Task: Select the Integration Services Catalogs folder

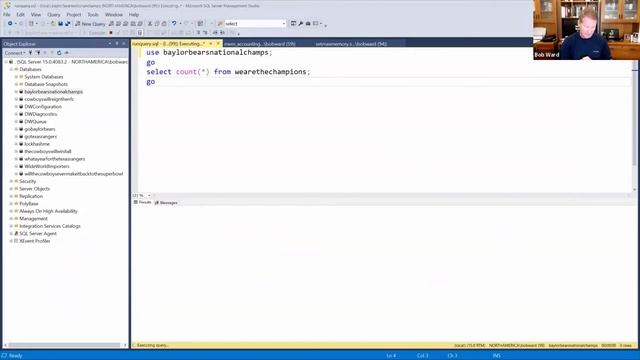Action: tap(50, 226)
